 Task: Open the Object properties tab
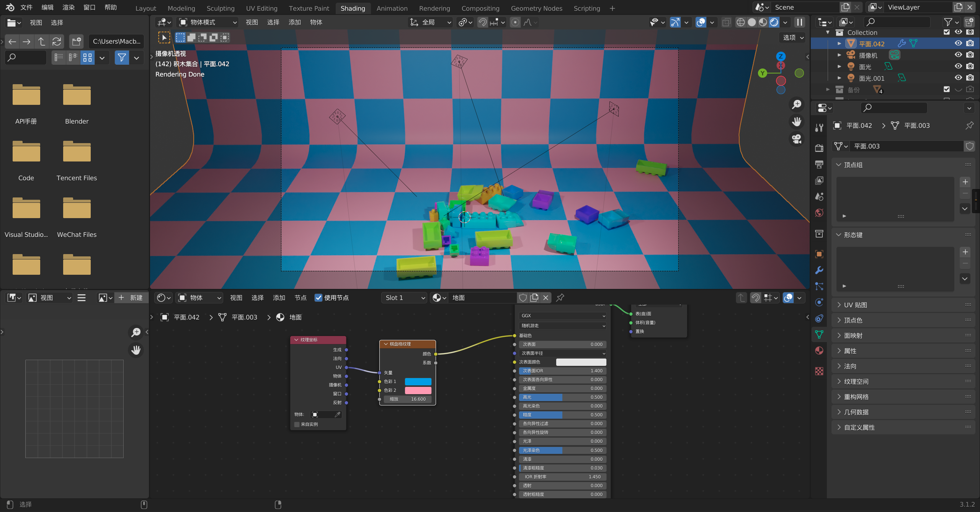pos(819,254)
